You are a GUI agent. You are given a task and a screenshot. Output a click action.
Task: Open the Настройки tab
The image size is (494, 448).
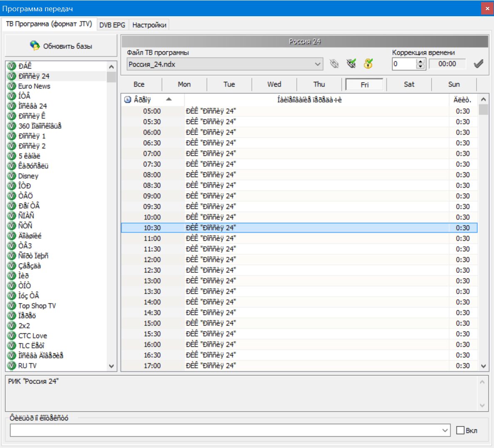(x=149, y=25)
